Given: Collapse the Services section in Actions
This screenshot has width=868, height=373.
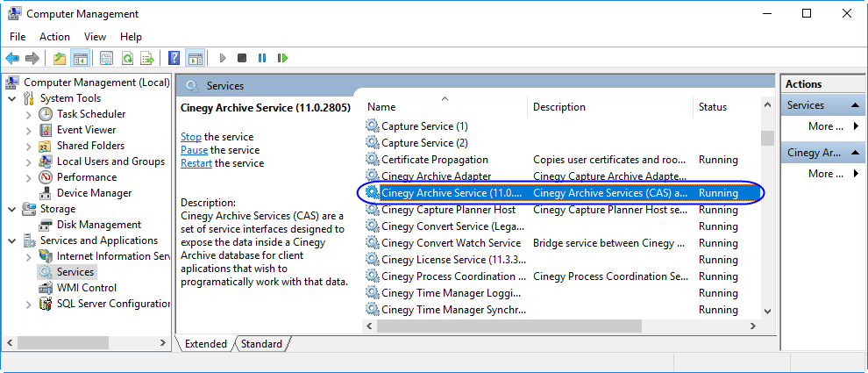Looking at the screenshot, I should (855, 105).
